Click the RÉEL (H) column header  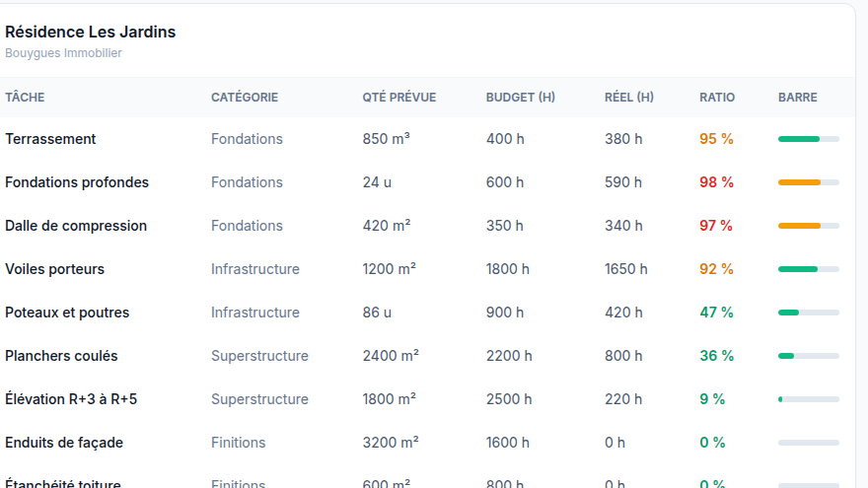pyautogui.click(x=629, y=98)
